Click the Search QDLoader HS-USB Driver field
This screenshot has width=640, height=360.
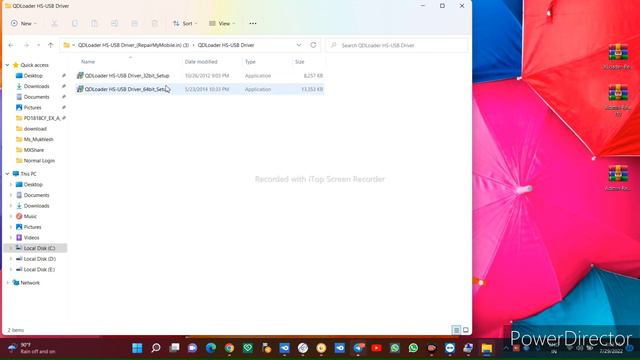pos(397,45)
